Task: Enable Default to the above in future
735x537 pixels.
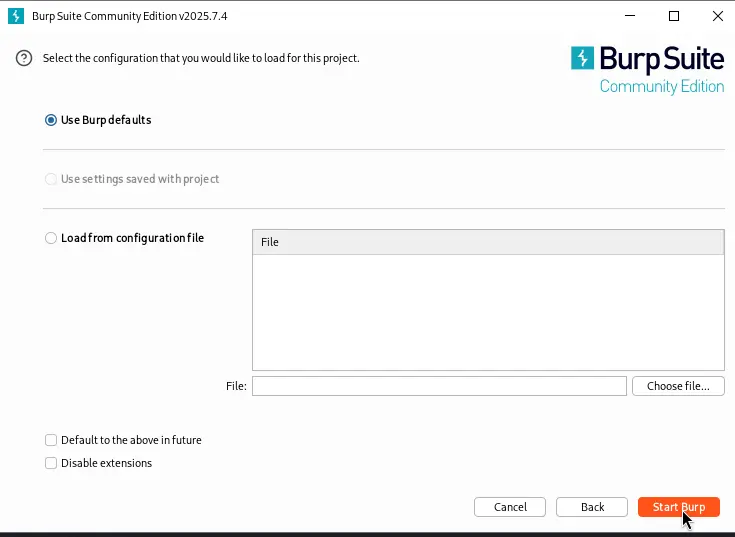Action: point(51,440)
